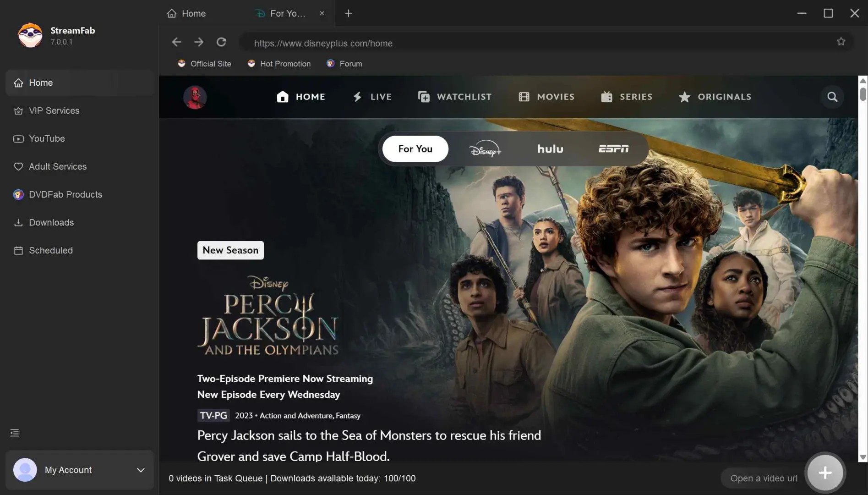Switch to the ESPN content filter
Image resolution: width=868 pixels, height=495 pixels.
[x=613, y=148]
